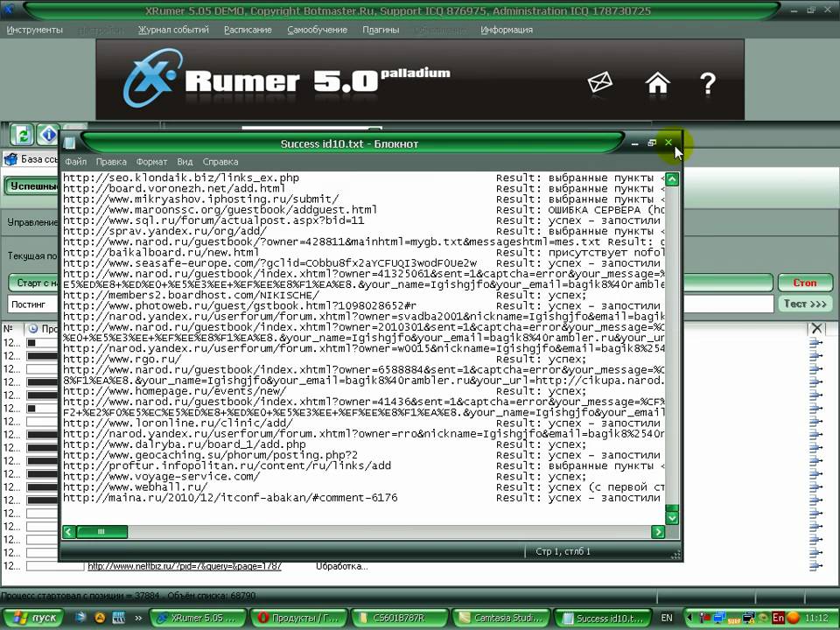Click the red En tray icon

click(x=778, y=618)
